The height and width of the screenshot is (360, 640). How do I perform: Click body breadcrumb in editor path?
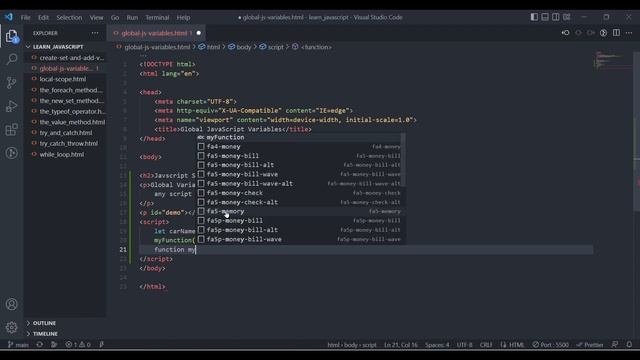point(240,47)
